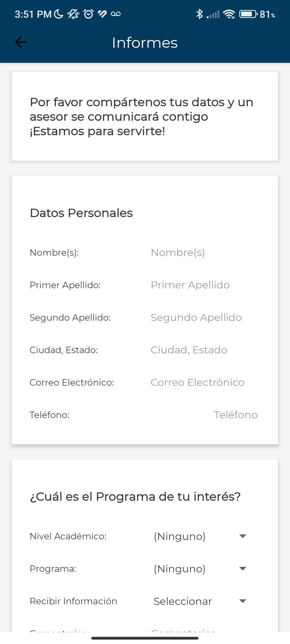Tap the muted bell notification icon
290x644 pixels.
(x=73, y=14)
